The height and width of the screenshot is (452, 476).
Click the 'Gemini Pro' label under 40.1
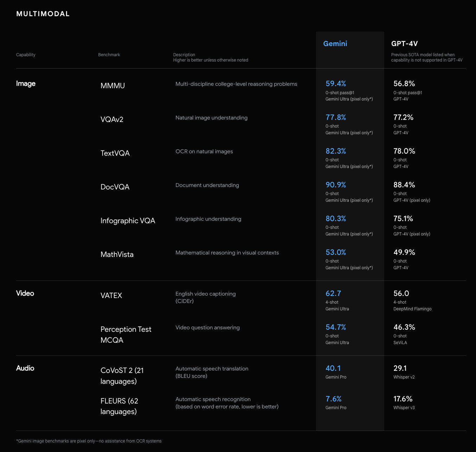(x=336, y=377)
